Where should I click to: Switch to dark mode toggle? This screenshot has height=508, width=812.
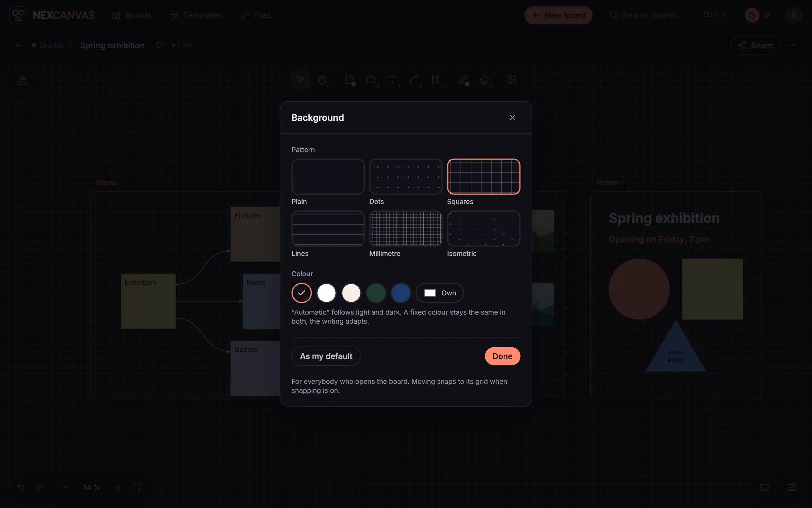[x=752, y=15]
